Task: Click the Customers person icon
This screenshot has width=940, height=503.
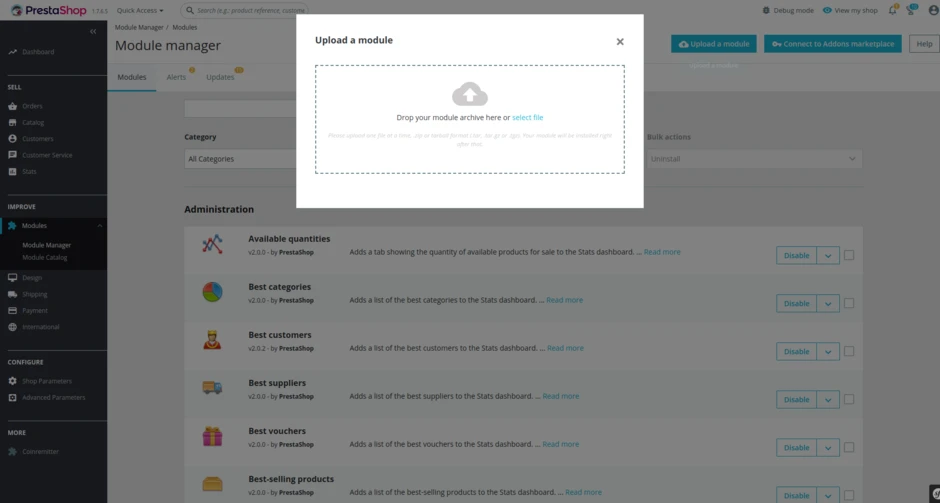Action: click(x=12, y=138)
